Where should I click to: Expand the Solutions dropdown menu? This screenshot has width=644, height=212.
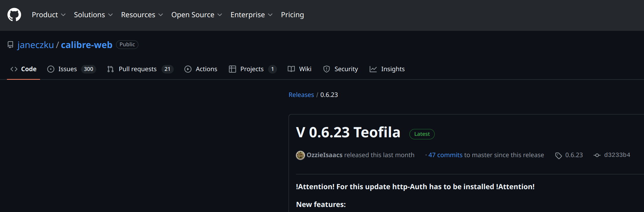pos(93,15)
